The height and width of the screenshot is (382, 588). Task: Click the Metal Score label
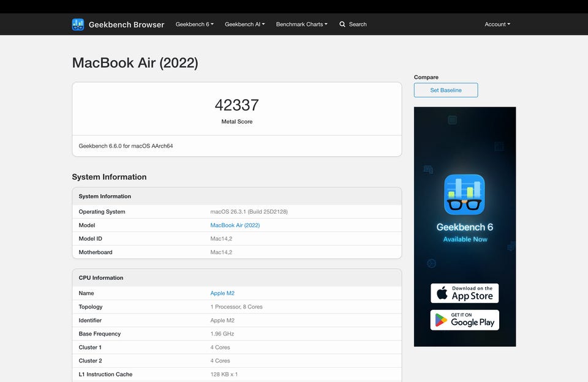237,121
